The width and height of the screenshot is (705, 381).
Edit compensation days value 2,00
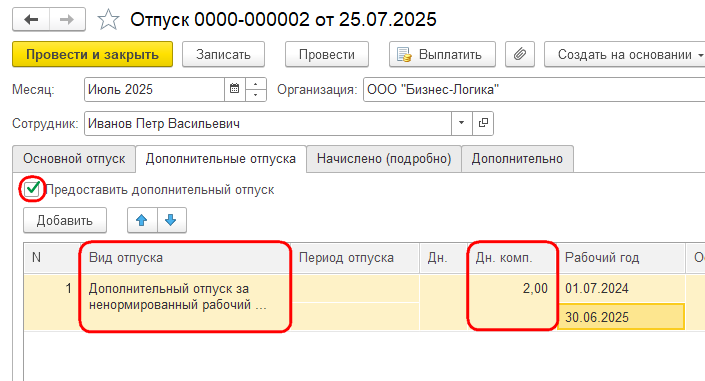point(513,303)
